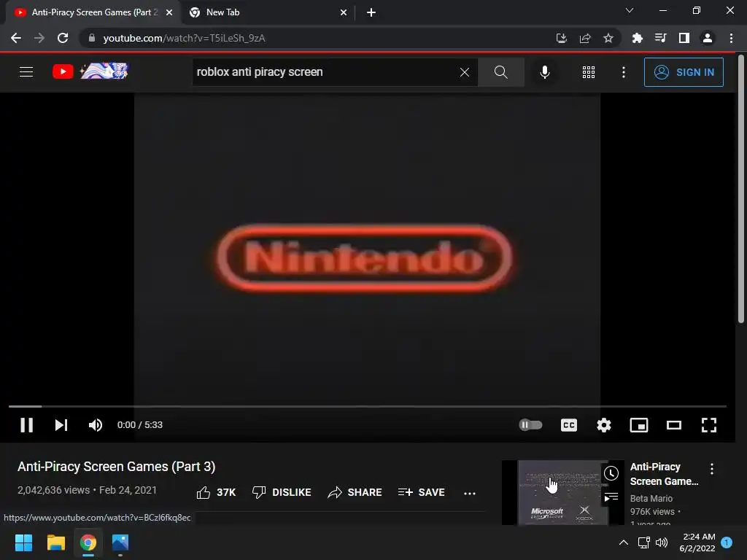Open the tab search chevron
This screenshot has height=560, width=747.
click(630, 10)
